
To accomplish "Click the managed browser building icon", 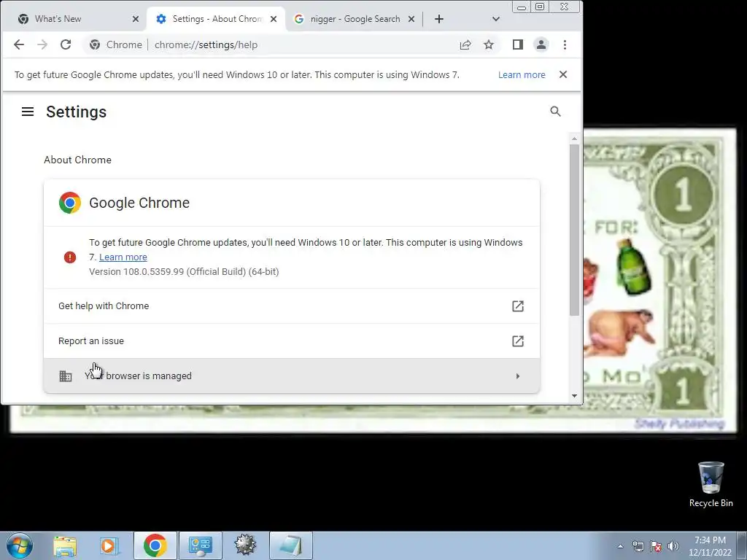I will (x=66, y=376).
